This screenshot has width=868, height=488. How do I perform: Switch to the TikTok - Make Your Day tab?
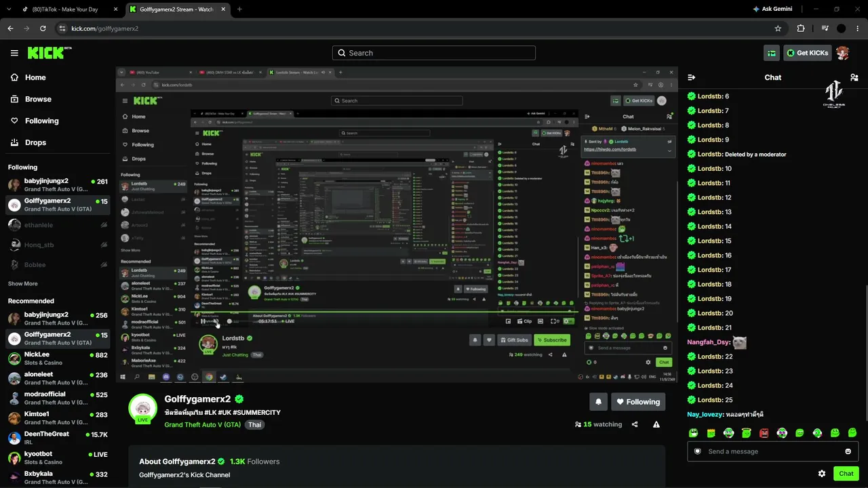pos(65,9)
